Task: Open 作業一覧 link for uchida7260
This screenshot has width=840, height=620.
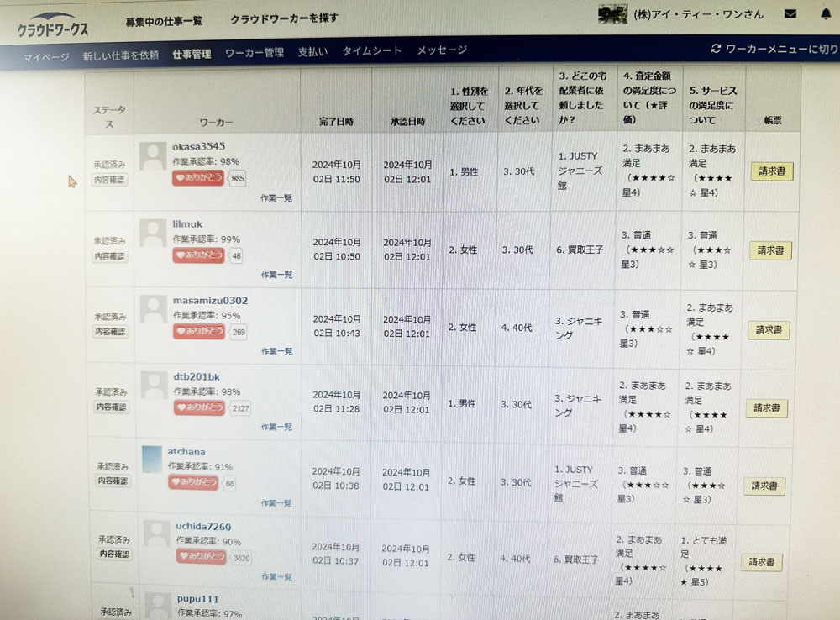Action: 277,577
